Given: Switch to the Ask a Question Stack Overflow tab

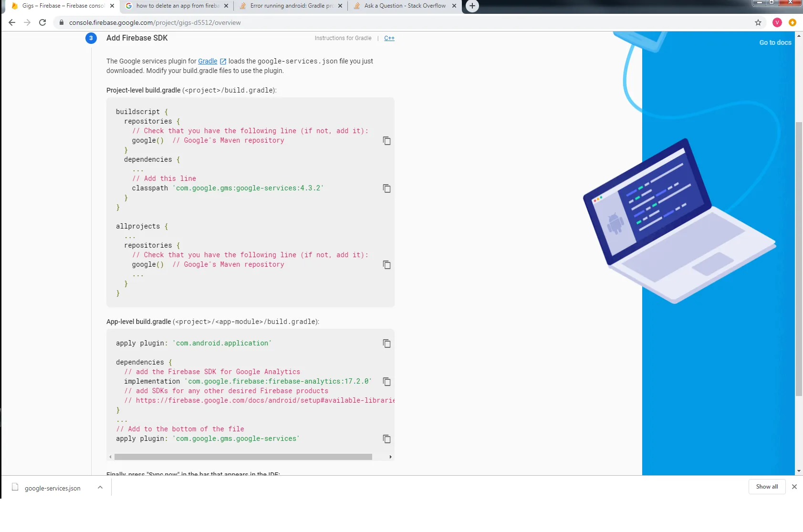Looking at the screenshot, I should [x=405, y=6].
